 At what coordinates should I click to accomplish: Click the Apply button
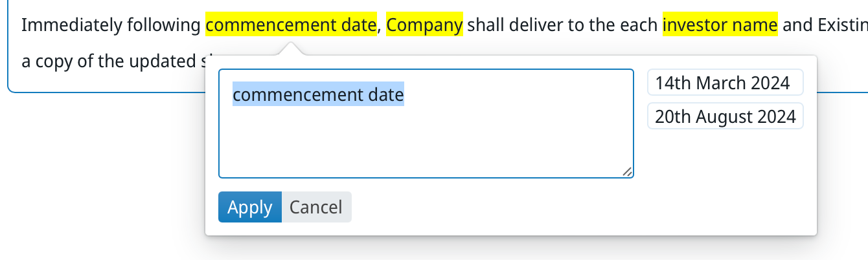[x=249, y=207]
